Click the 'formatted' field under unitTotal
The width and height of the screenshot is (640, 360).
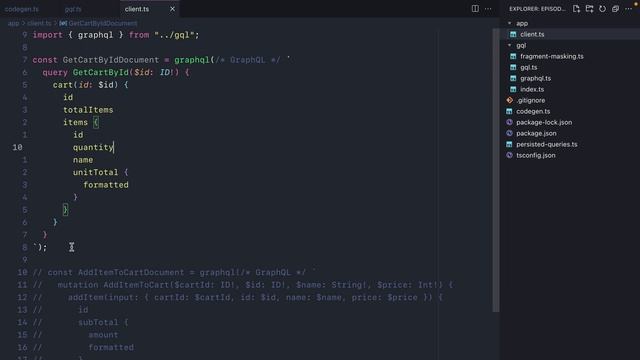[x=106, y=185]
